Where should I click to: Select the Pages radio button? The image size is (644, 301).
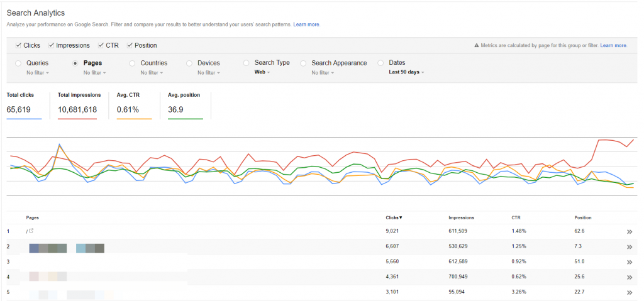75,63
